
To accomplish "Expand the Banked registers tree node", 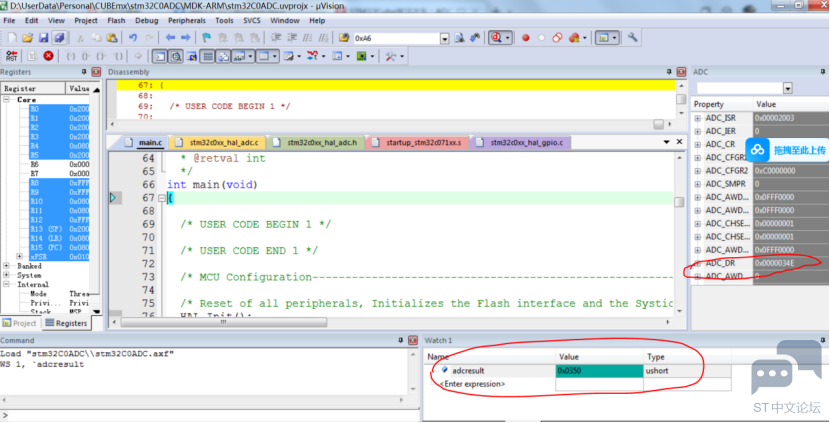I will pos(6,266).
